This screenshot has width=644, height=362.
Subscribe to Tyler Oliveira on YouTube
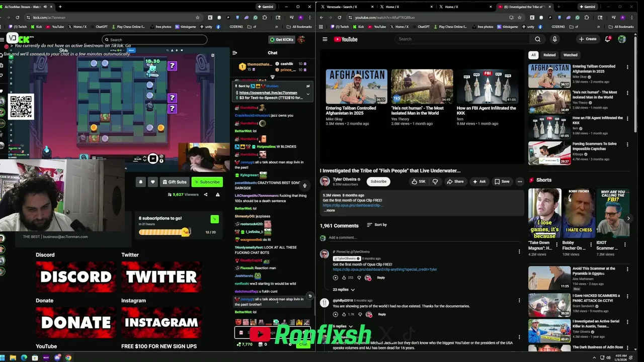378,182
